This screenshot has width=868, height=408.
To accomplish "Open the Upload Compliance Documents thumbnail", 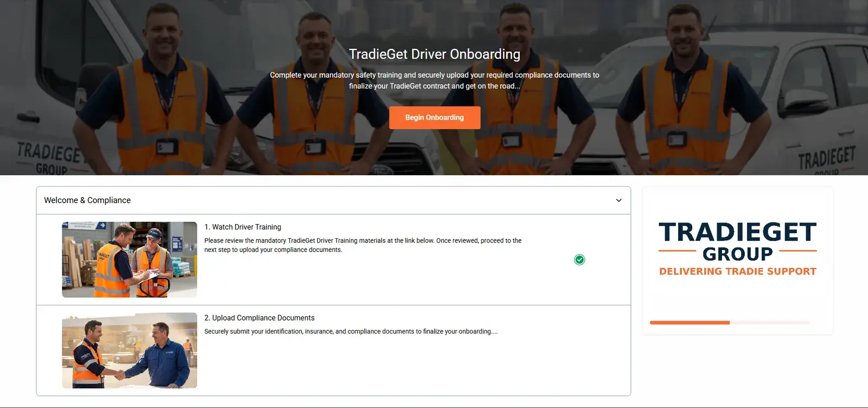I will (x=130, y=350).
